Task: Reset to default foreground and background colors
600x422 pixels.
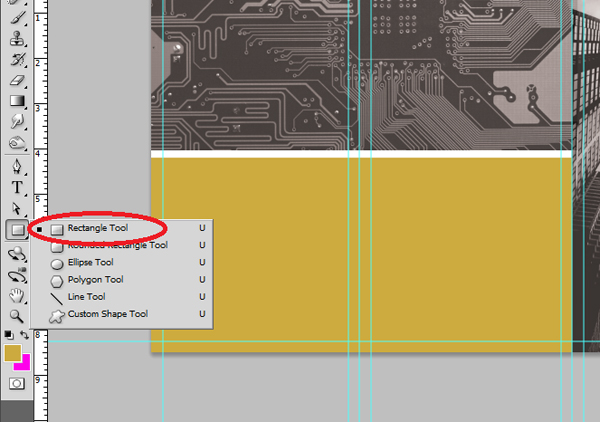Action: (x=9, y=335)
